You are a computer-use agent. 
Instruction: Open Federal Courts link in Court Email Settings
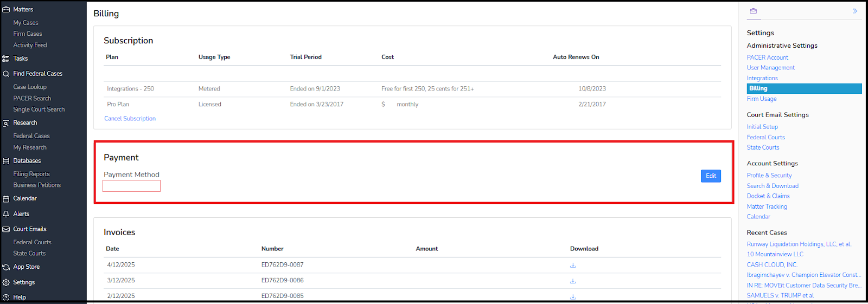click(x=765, y=137)
